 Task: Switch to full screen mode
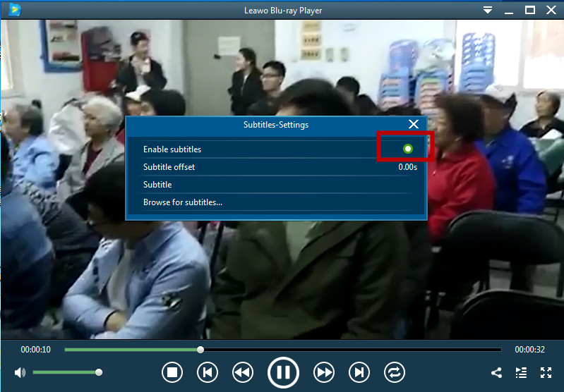(x=546, y=372)
